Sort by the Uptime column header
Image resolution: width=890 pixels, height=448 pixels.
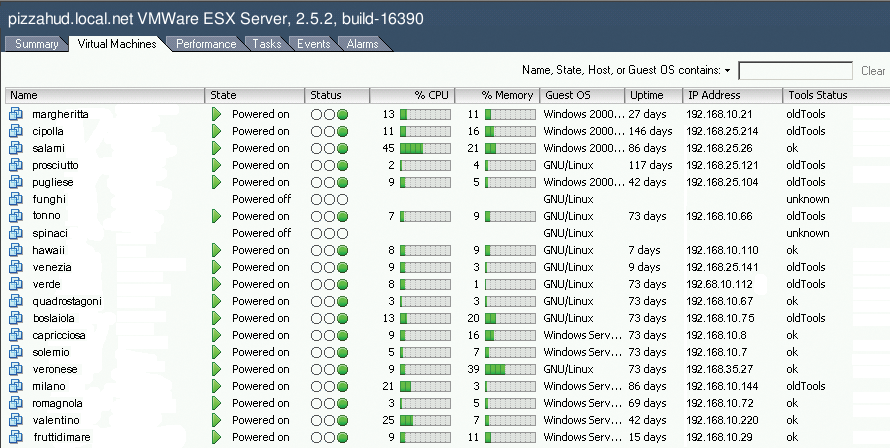click(x=653, y=95)
